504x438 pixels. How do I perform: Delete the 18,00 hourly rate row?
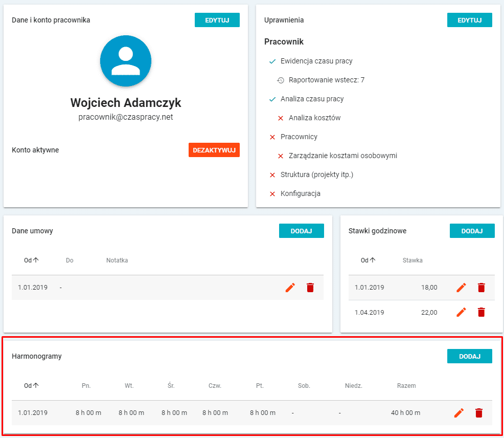(481, 288)
